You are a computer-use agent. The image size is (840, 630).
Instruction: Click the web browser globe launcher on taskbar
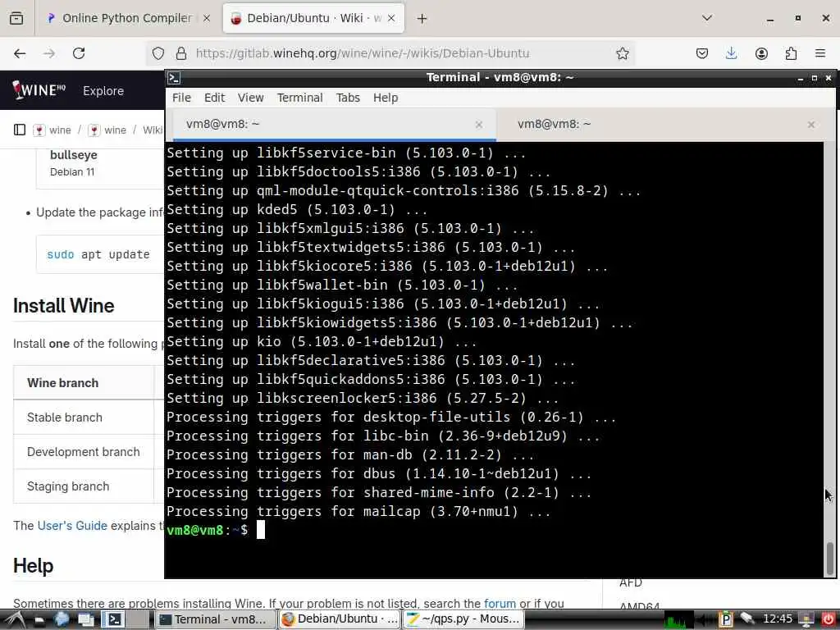click(x=62, y=620)
